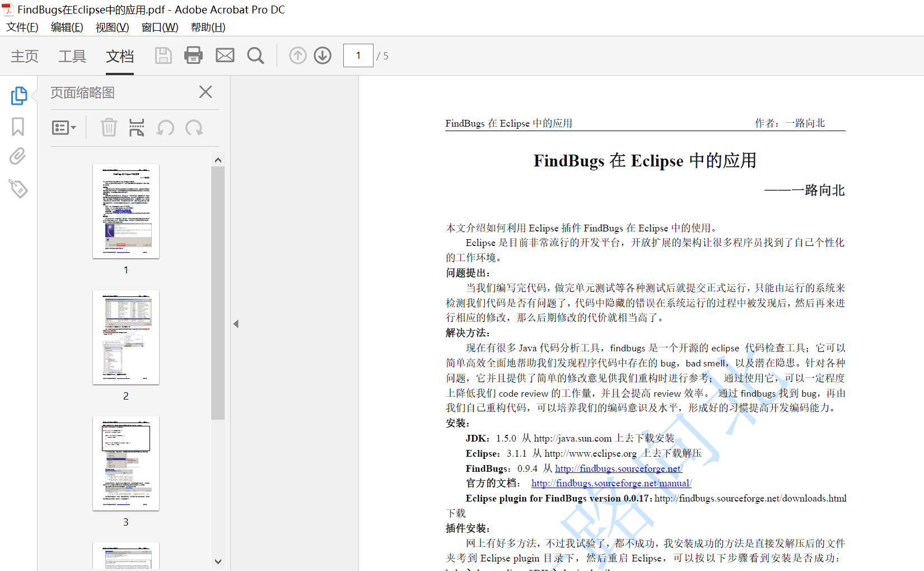Viewport: 924px width, 571px height.
Task: Select page 3 thumbnail
Action: coord(126,463)
